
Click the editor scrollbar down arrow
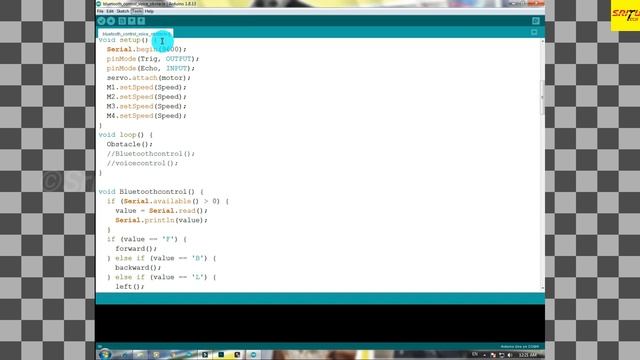point(542,288)
